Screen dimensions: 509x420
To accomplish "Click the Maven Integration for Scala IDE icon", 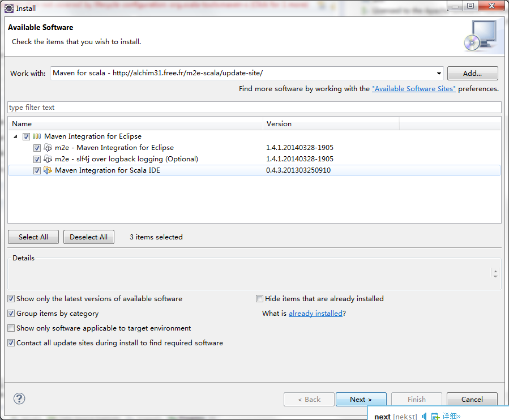I will [x=48, y=170].
